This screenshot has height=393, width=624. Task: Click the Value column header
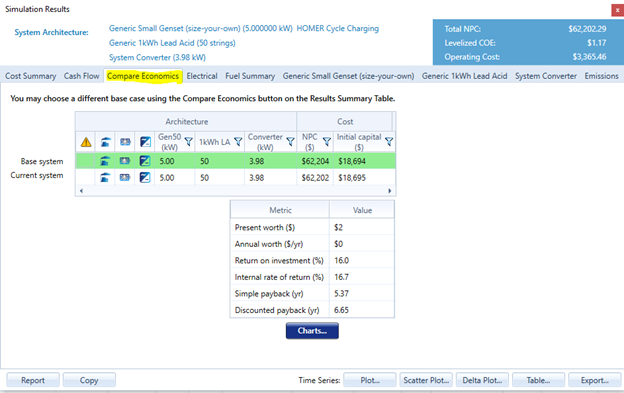pos(362,210)
